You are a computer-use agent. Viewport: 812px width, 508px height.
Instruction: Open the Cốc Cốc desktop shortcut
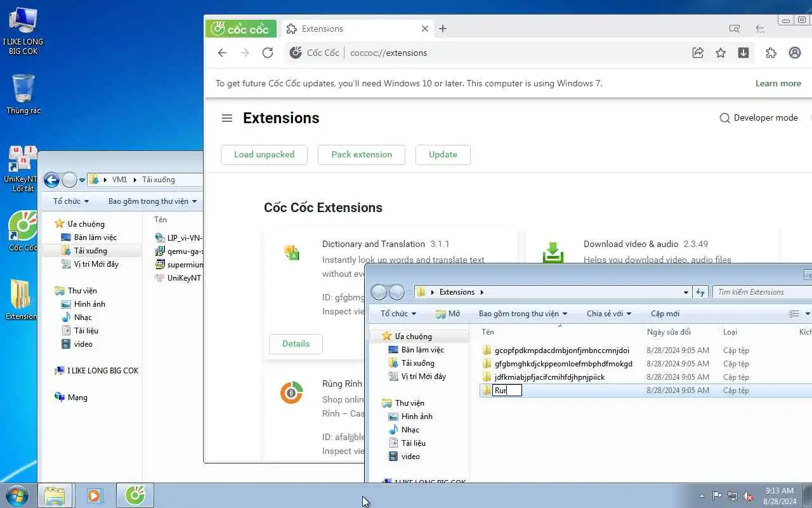(23, 231)
